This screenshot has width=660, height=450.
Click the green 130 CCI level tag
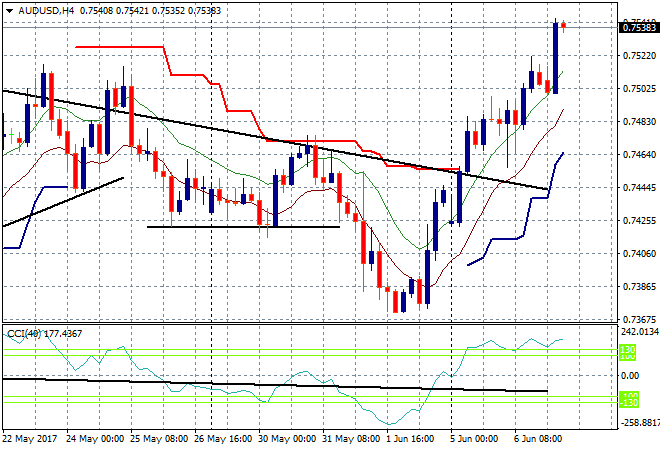tap(628, 350)
